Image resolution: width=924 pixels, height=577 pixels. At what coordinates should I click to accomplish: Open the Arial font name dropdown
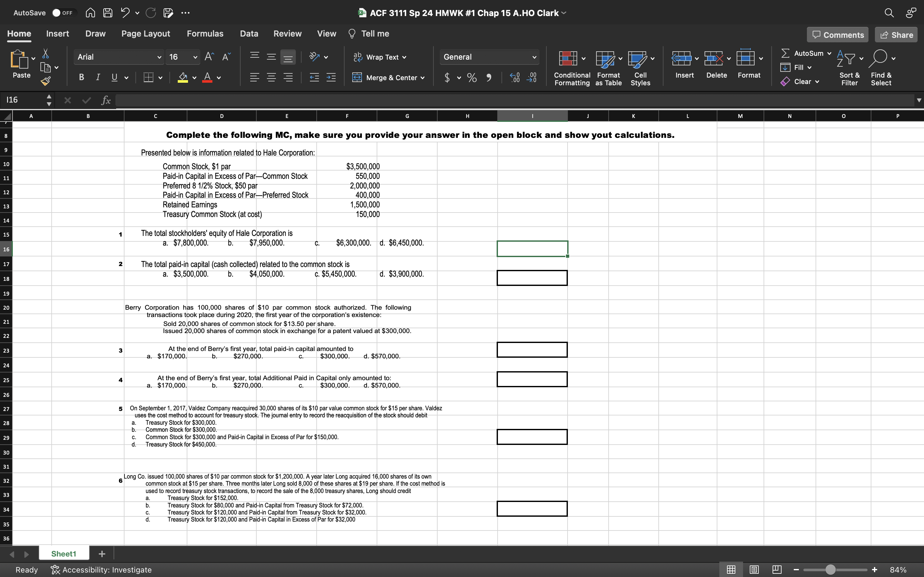coord(159,57)
